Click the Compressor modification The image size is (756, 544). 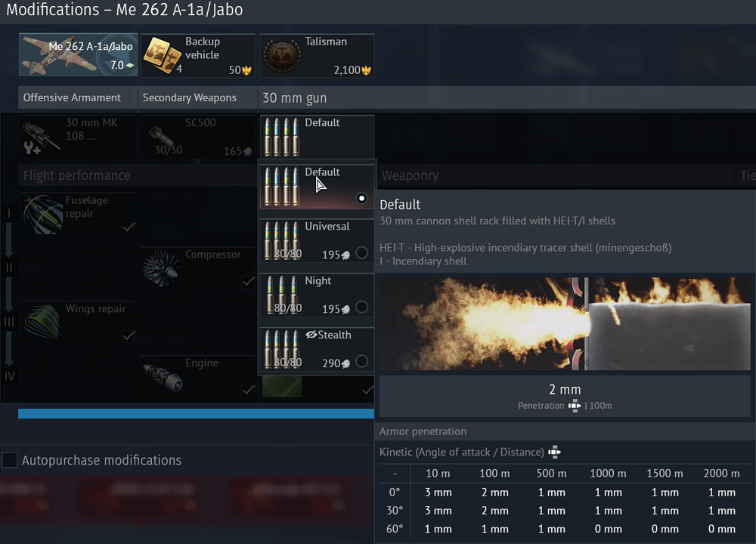[197, 268]
